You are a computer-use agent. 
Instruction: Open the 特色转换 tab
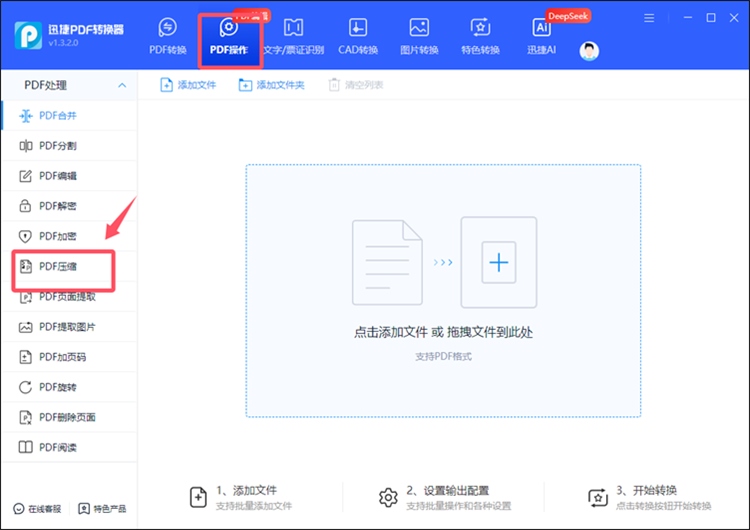pyautogui.click(x=480, y=37)
